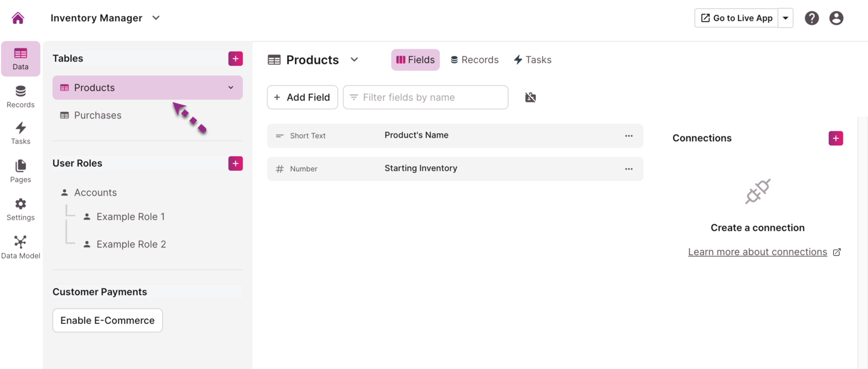Select the Records icon in the left sidebar
Screen dimensions: 868x369
pos(20,95)
